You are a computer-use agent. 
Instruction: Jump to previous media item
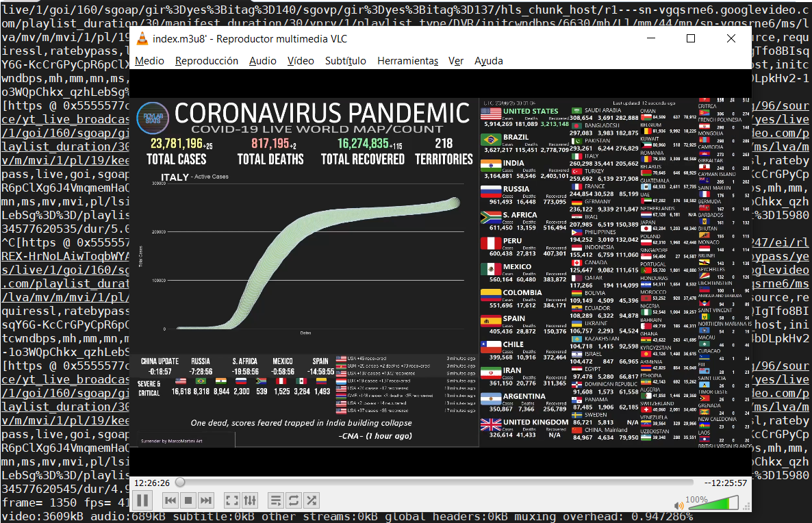coord(170,500)
